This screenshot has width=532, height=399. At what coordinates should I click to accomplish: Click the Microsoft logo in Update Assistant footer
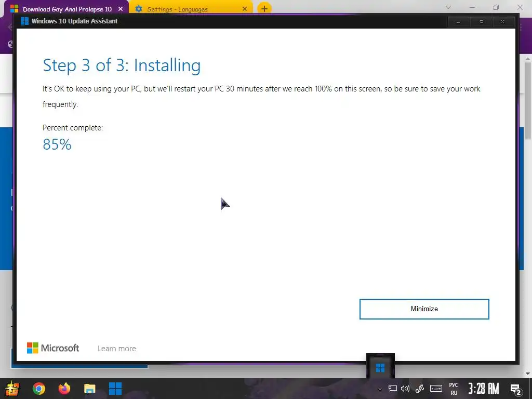pos(53,348)
